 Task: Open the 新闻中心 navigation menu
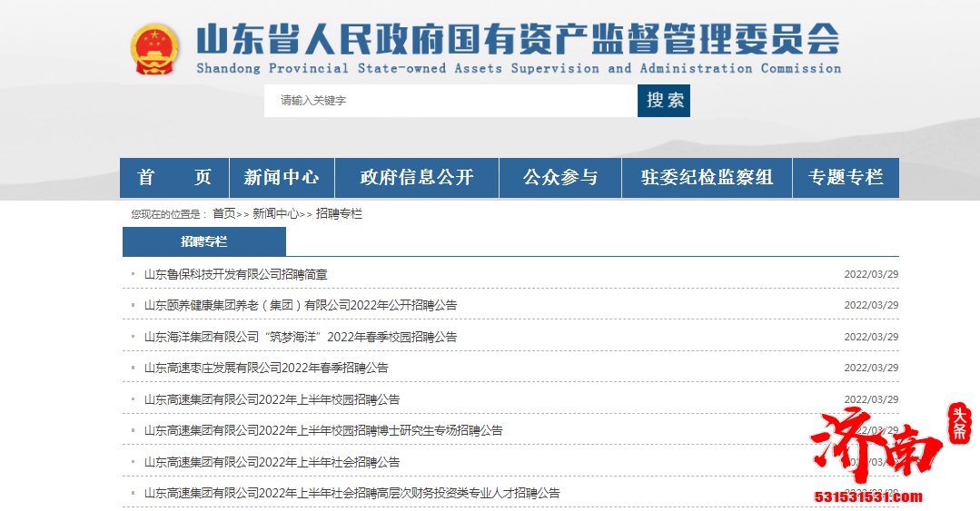(x=282, y=177)
